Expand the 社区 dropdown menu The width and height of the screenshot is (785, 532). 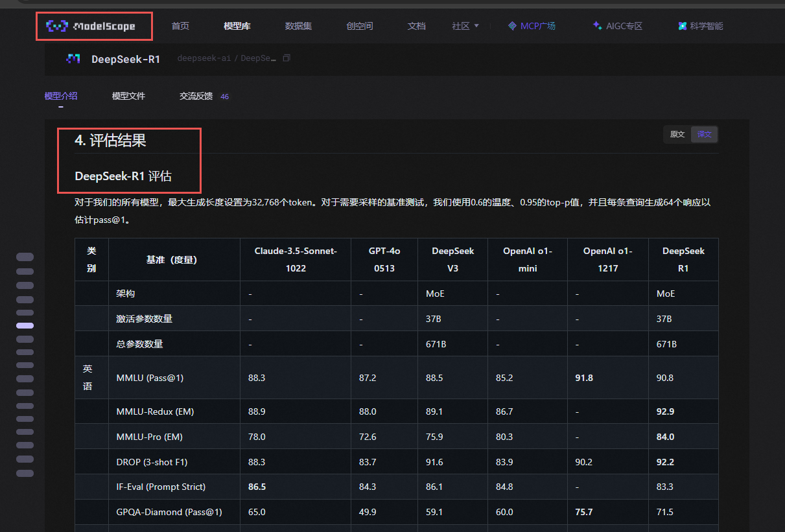tap(465, 27)
